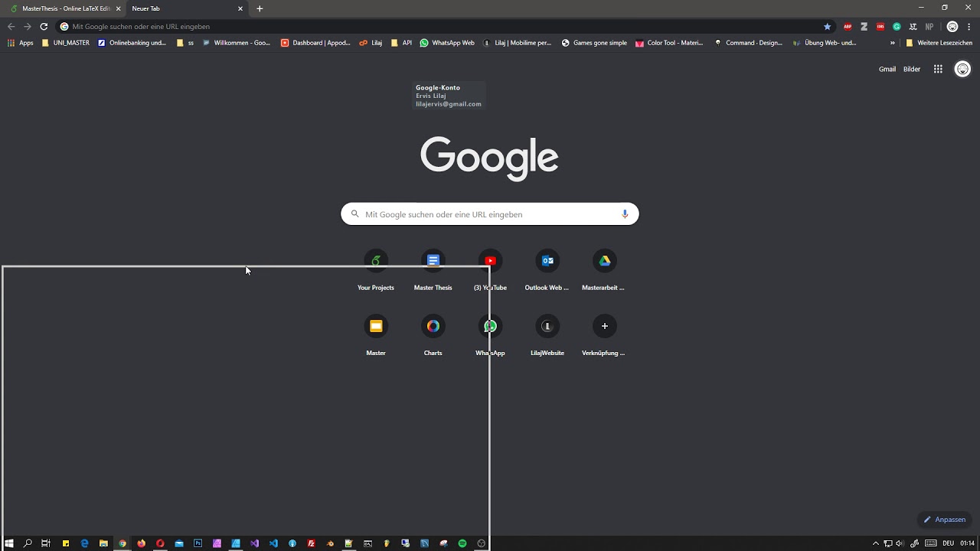Launch Firefox from the taskbar
The width and height of the screenshot is (980, 551).
[x=141, y=543]
